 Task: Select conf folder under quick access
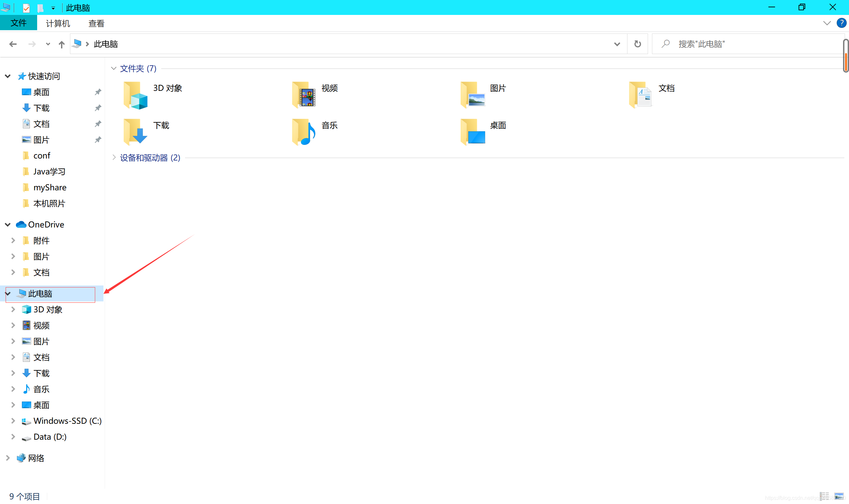[x=41, y=156]
